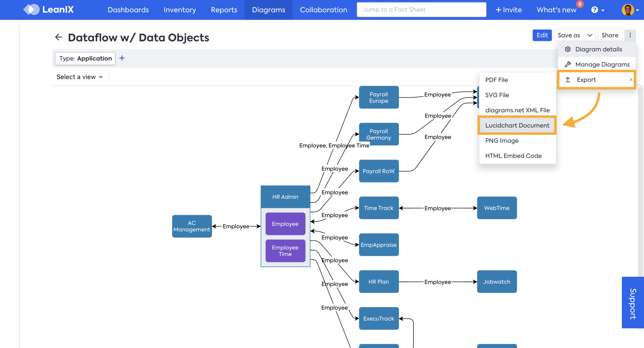Click the back arrow icon
Screen dimensions: 644x348
[x=58, y=37]
